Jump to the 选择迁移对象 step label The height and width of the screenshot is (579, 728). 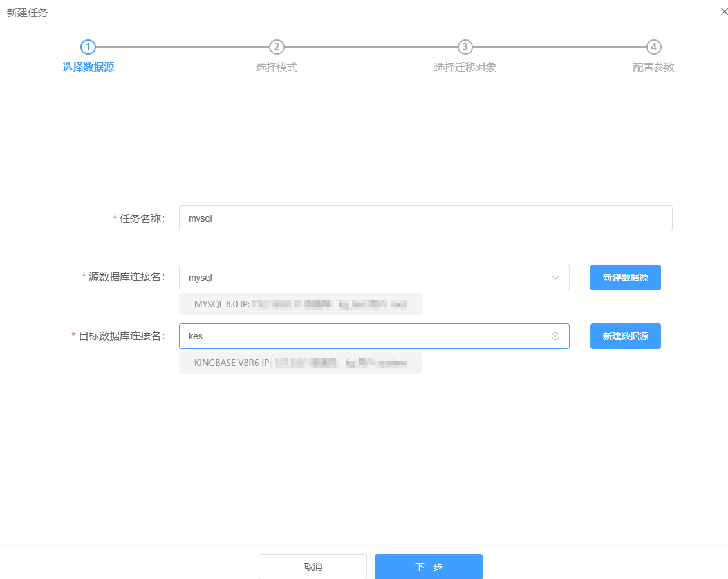[x=465, y=68]
